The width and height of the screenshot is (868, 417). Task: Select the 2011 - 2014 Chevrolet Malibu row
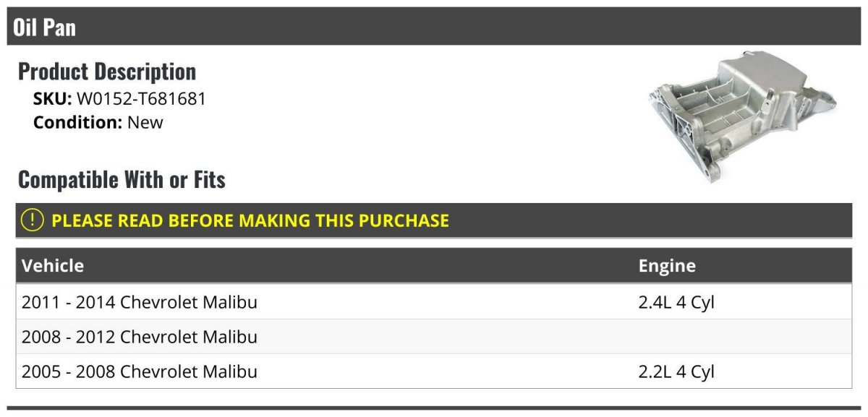click(140, 302)
